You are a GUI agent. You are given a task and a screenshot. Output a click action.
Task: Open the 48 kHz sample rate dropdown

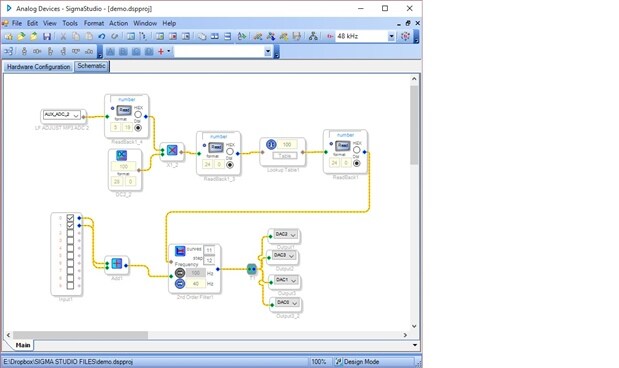pos(391,36)
